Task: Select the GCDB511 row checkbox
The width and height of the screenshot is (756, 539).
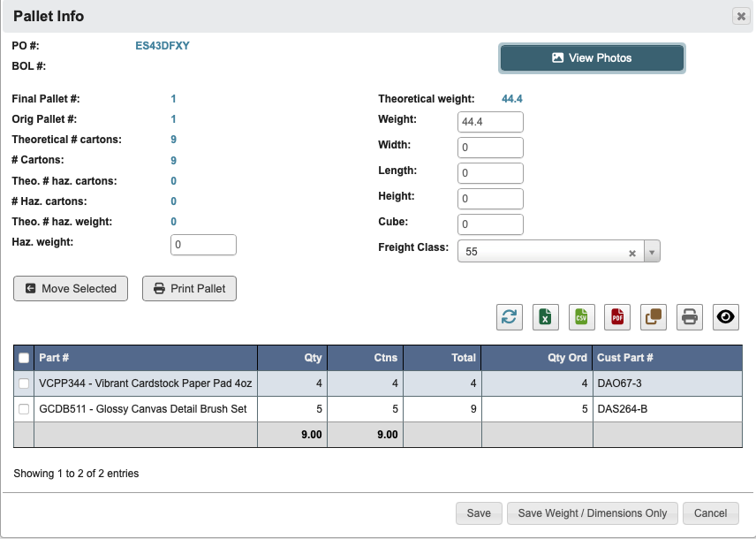Action: tap(24, 409)
